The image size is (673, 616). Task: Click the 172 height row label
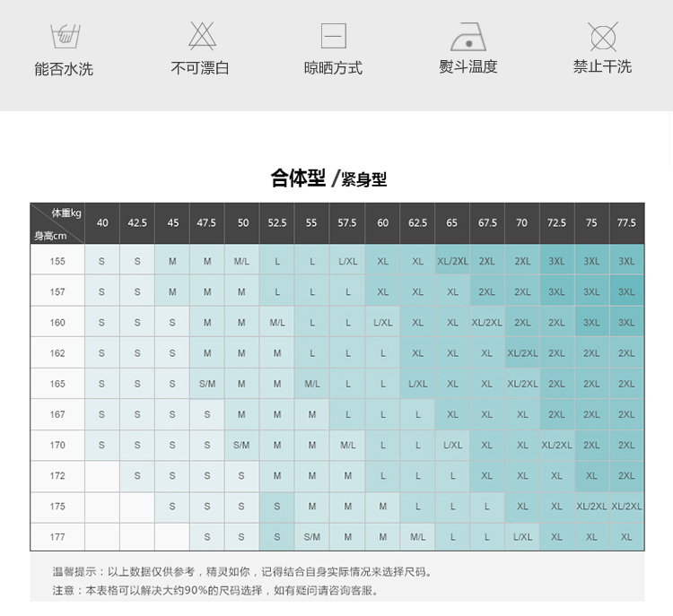[x=57, y=476]
